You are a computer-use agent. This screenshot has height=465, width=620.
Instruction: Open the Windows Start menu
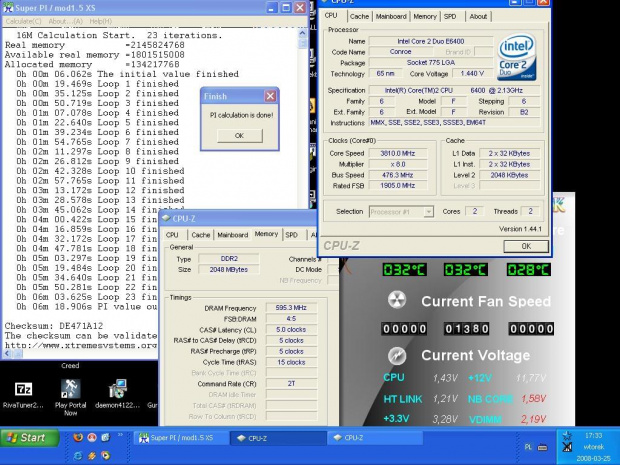pos(30,438)
